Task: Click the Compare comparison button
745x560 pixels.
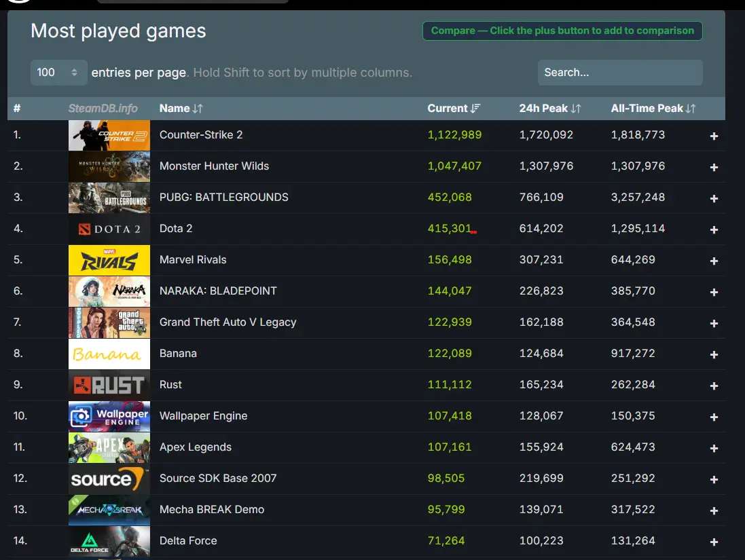Action: tap(562, 31)
